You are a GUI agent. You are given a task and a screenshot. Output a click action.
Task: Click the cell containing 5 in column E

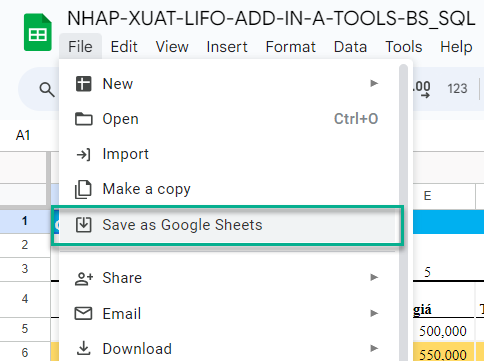pos(444,270)
